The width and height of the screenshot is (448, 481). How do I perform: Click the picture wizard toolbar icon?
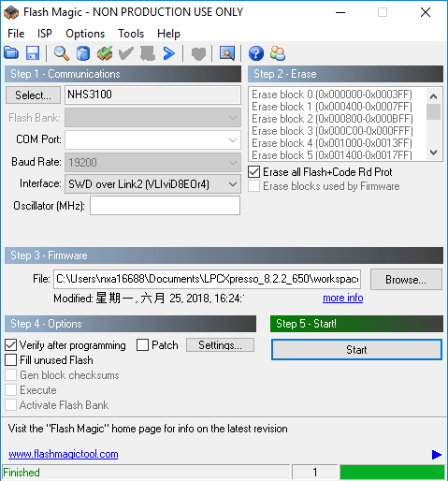pyautogui.click(x=227, y=53)
